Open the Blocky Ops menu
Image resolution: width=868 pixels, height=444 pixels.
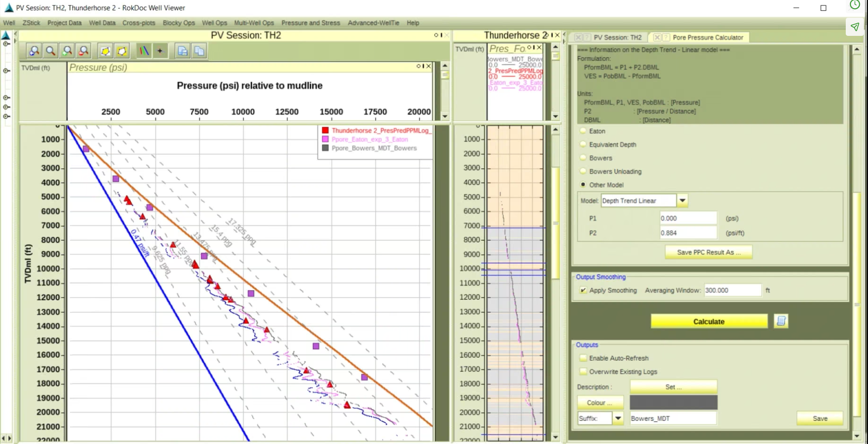click(x=179, y=23)
